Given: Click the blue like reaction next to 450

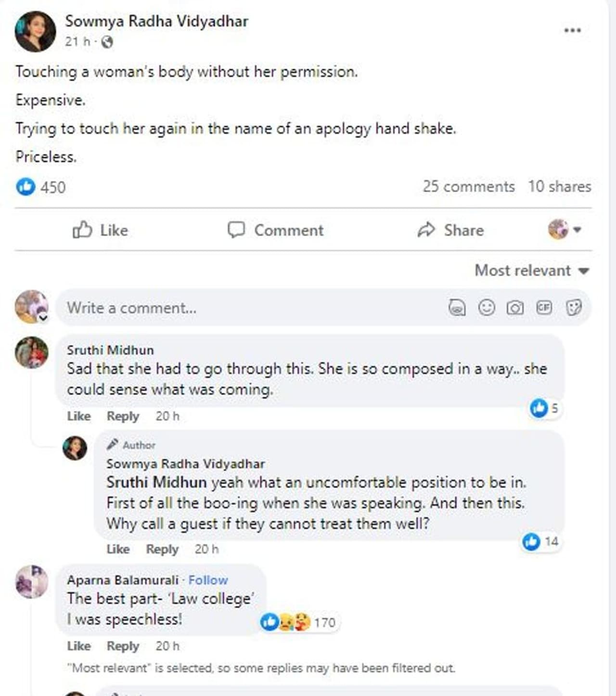Looking at the screenshot, I should tap(26, 187).
